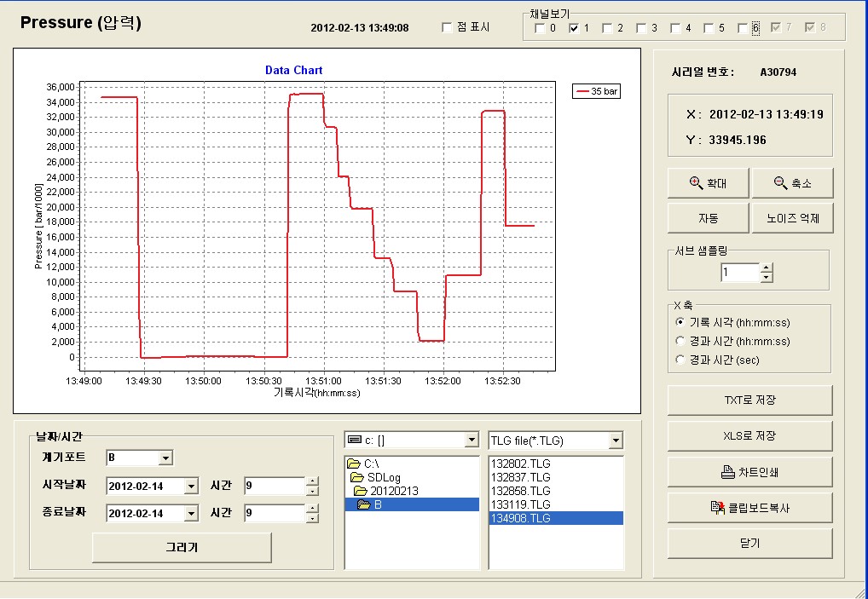Select the B folder

[x=412, y=504]
